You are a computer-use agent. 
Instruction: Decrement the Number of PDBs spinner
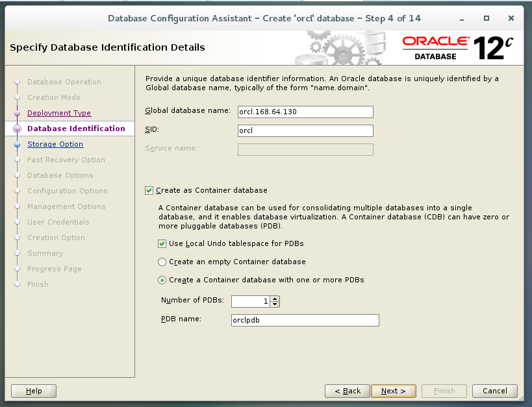[x=275, y=304]
